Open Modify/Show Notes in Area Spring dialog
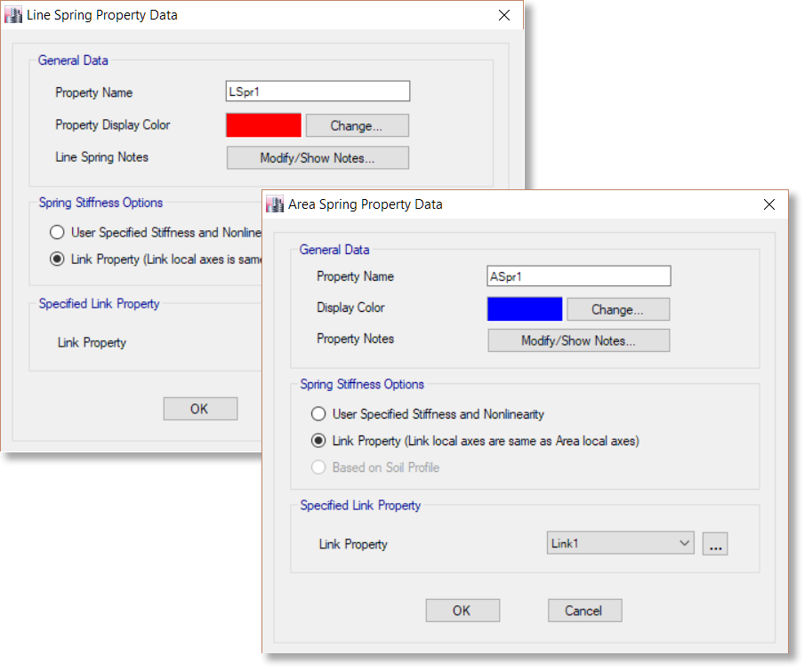The height and width of the screenshot is (671, 812). click(x=579, y=340)
